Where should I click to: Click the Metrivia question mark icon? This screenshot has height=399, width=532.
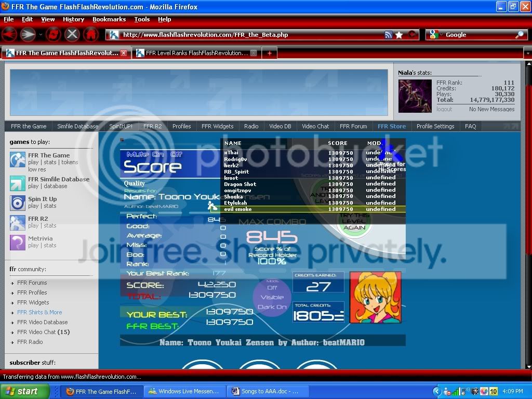18,242
